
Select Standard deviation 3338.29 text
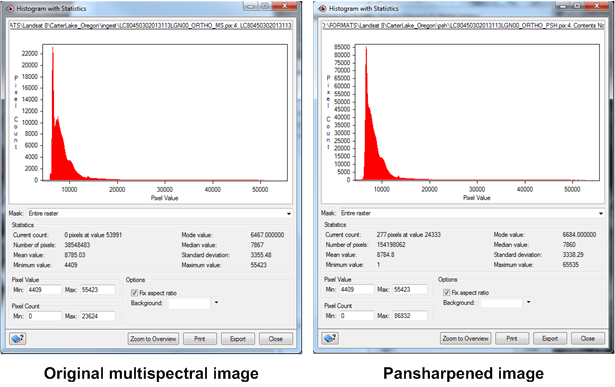(573, 254)
